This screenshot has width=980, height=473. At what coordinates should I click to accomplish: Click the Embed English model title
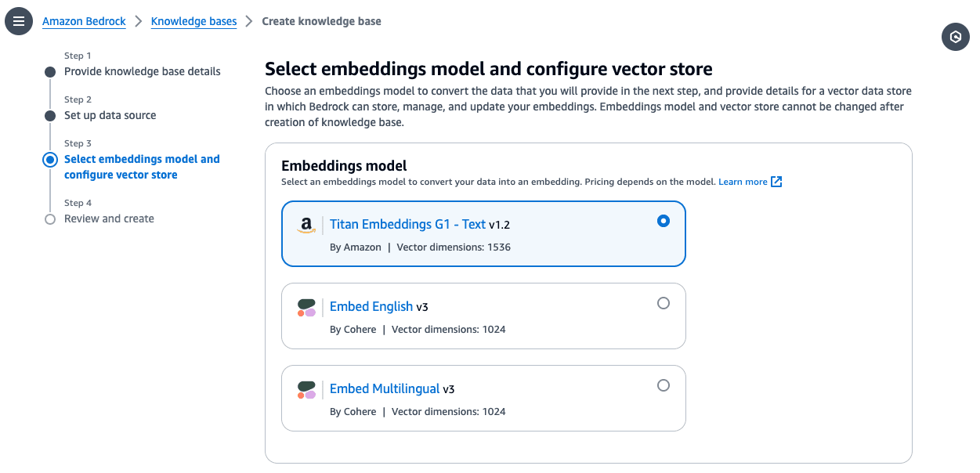coord(371,306)
